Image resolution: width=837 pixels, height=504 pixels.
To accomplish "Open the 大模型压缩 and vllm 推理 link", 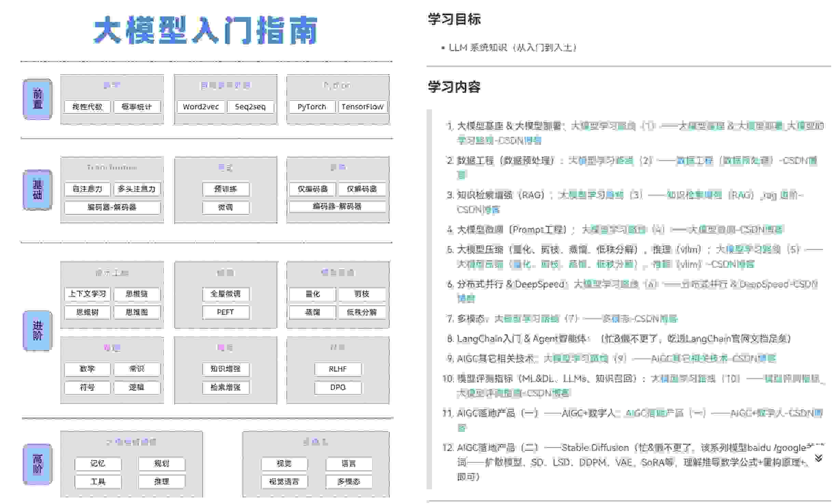I will tap(640, 257).
